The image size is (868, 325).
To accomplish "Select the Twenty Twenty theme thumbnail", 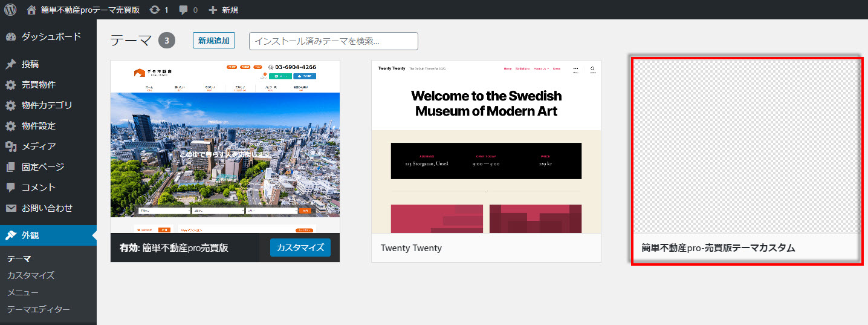I will 486,147.
